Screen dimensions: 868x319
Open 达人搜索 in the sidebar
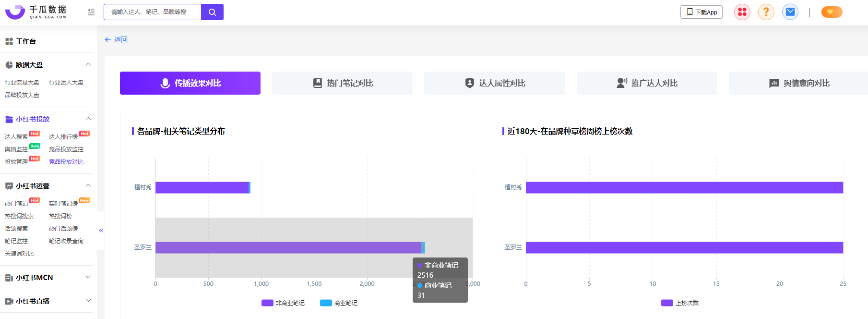(x=16, y=137)
